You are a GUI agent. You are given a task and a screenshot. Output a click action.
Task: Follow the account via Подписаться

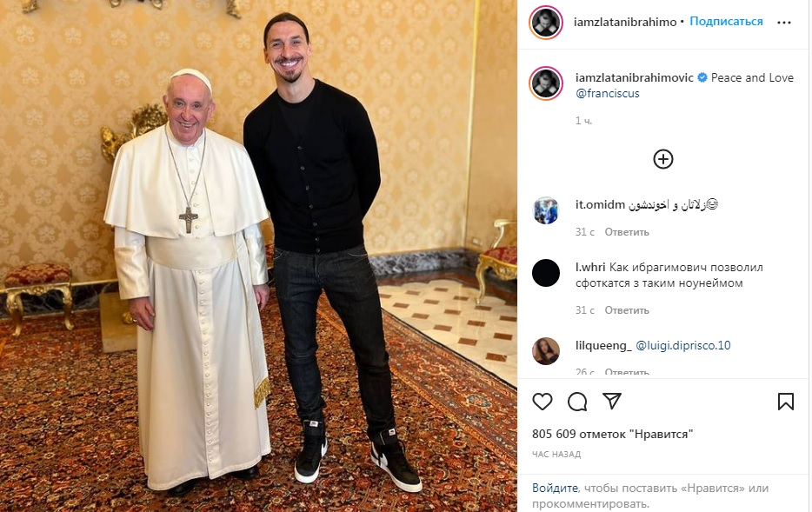726,22
